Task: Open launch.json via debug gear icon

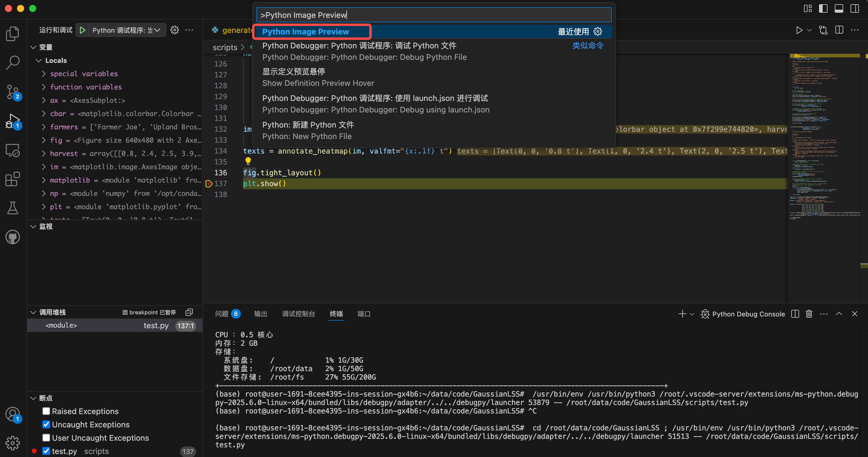Action: click(x=175, y=30)
